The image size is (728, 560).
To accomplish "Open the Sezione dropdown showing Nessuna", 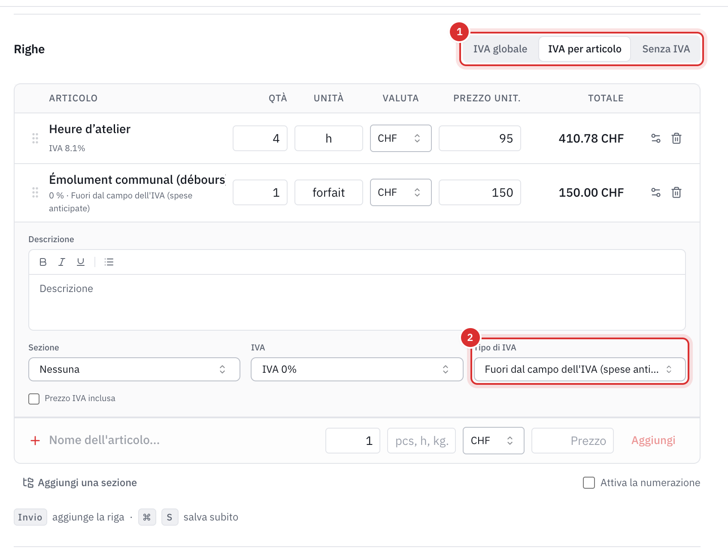I will pyautogui.click(x=134, y=369).
